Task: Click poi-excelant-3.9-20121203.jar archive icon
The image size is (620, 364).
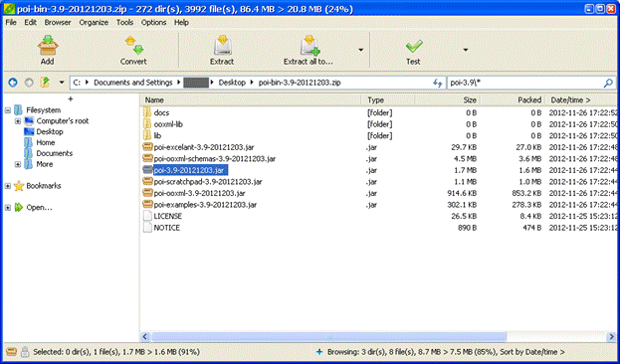Action: tap(147, 147)
